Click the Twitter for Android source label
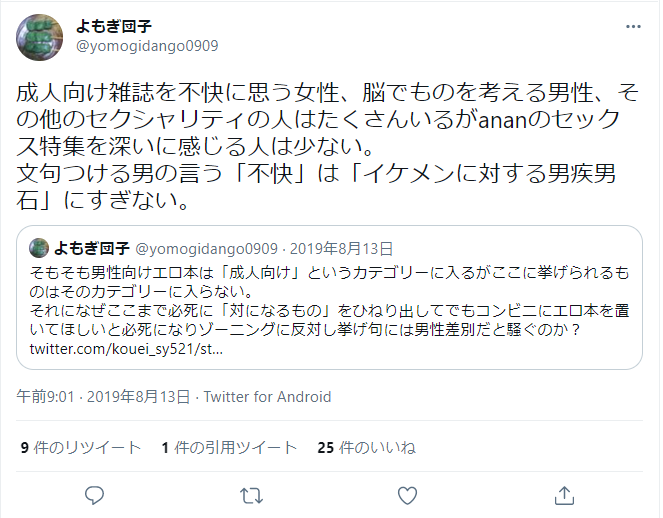 click(x=267, y=397)
